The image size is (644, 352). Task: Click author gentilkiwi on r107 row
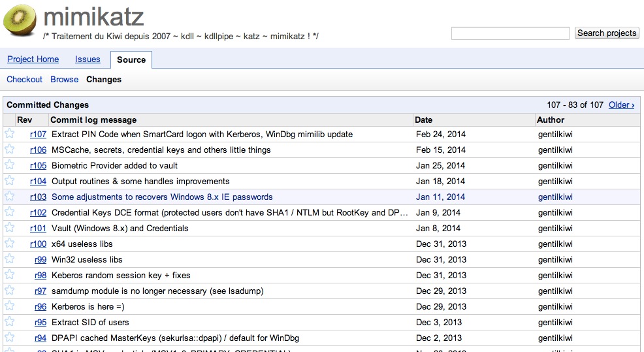[x=555, y=135]
